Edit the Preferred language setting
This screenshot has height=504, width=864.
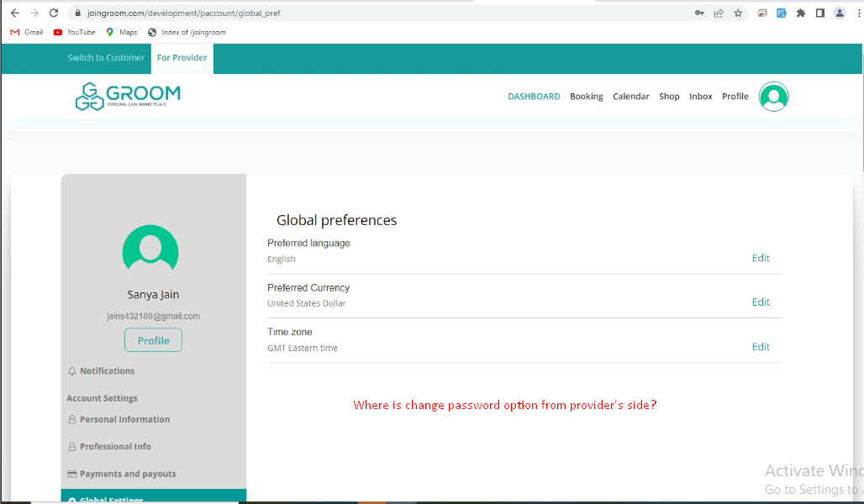[x=761, y=258]
